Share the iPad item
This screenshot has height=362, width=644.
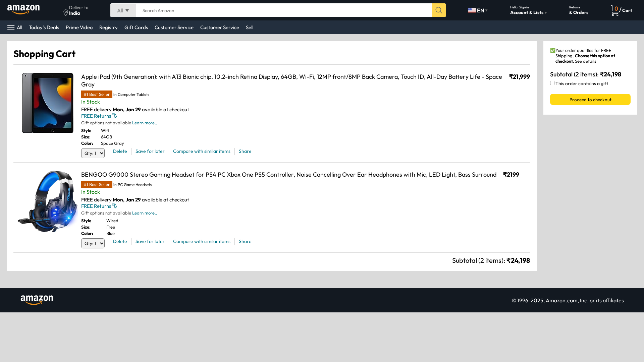click(x=245, y=151)
